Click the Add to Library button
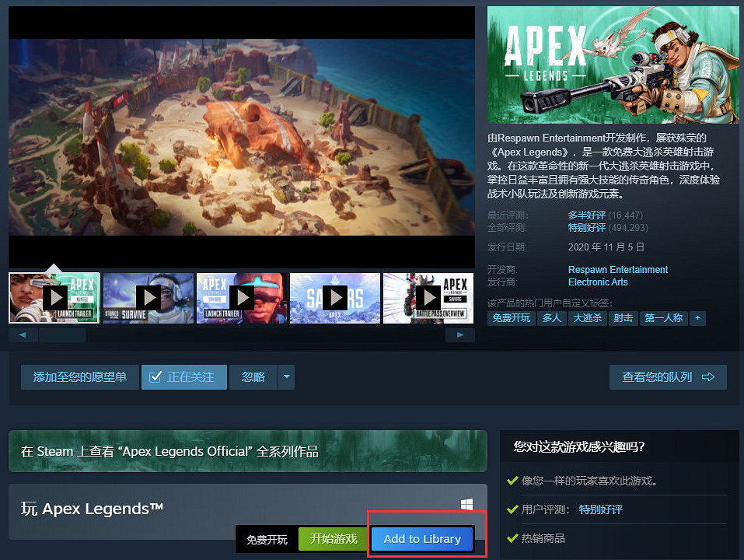This screenshot has height=560, width=744. [x=421, y=538]
